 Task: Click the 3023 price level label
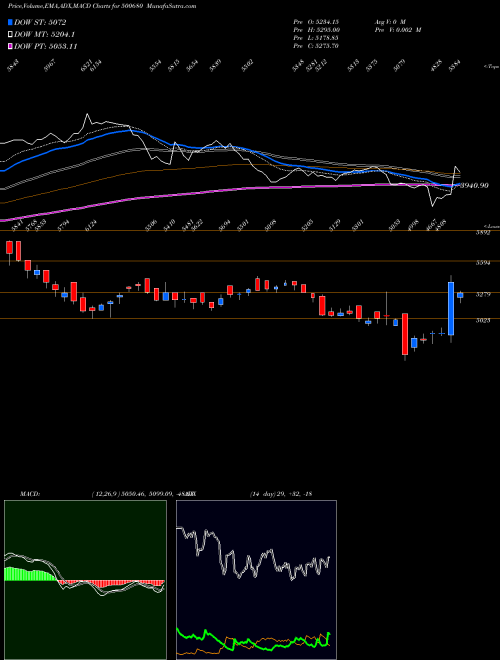tap(483, 321)
